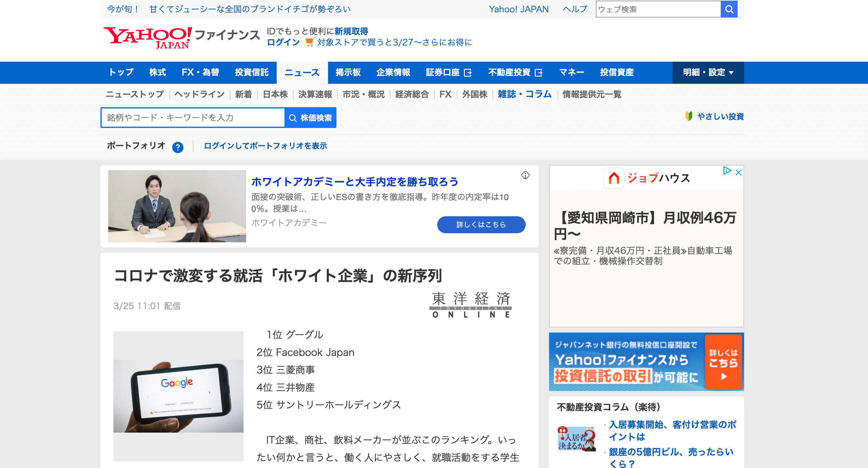868x468 pixels.
Task: Open ホワイトアカデミーと大手内定を勝ち取ろう ad headline
Action: (355, 182)
